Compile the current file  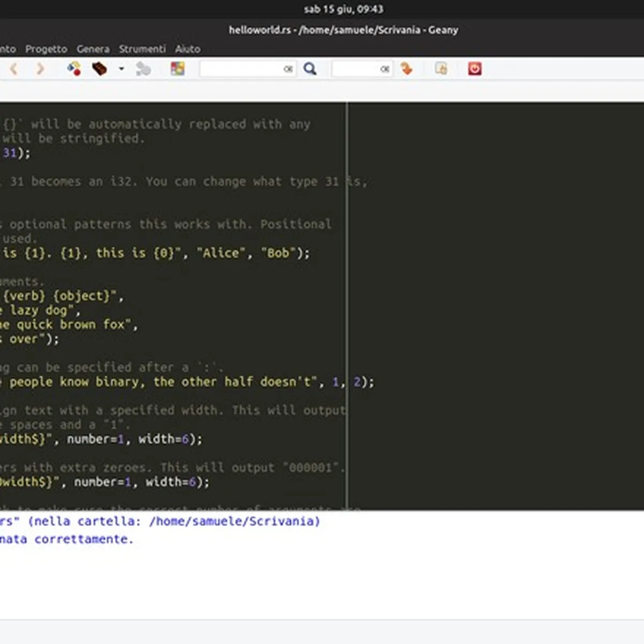74,69
